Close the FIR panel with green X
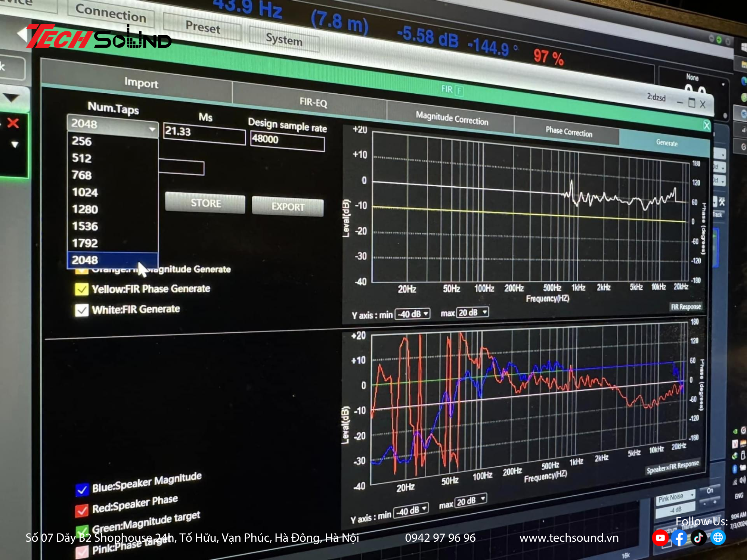Screen dimensions: 747x560 click(x=706, y=126)
